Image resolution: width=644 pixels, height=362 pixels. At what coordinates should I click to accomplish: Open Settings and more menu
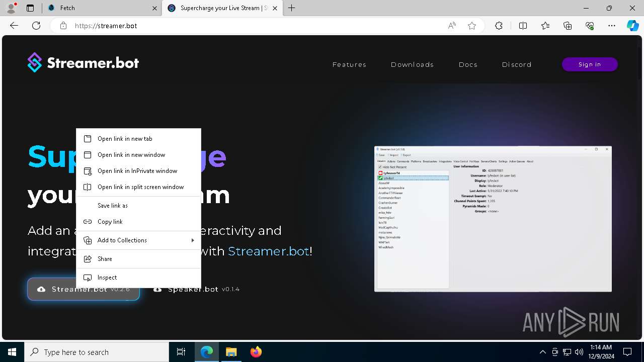click(612, 26)
